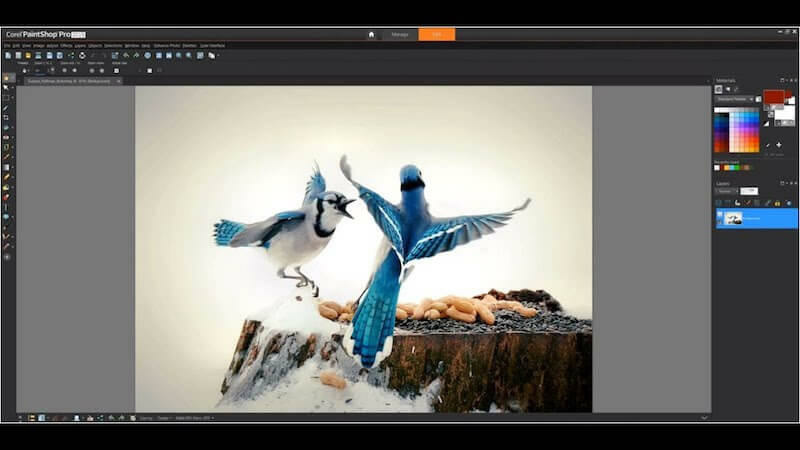
Task: Select the Crop tool
Action: 6,117
